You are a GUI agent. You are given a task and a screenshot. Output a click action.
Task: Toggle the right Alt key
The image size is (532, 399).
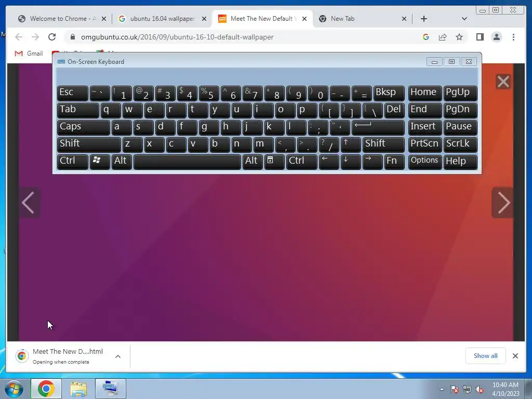(x=253, y=162)
